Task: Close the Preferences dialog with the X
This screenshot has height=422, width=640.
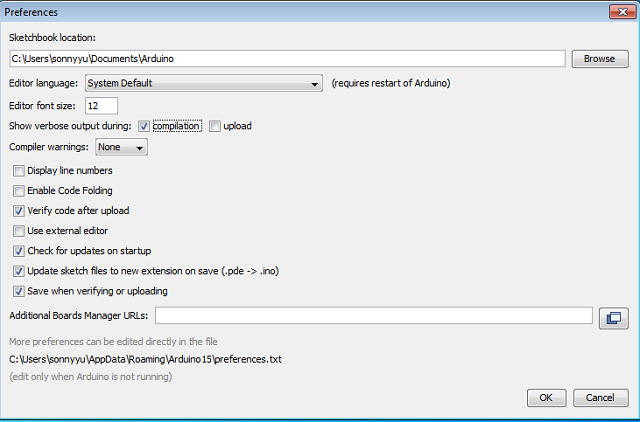Action: tap(622, 12)
